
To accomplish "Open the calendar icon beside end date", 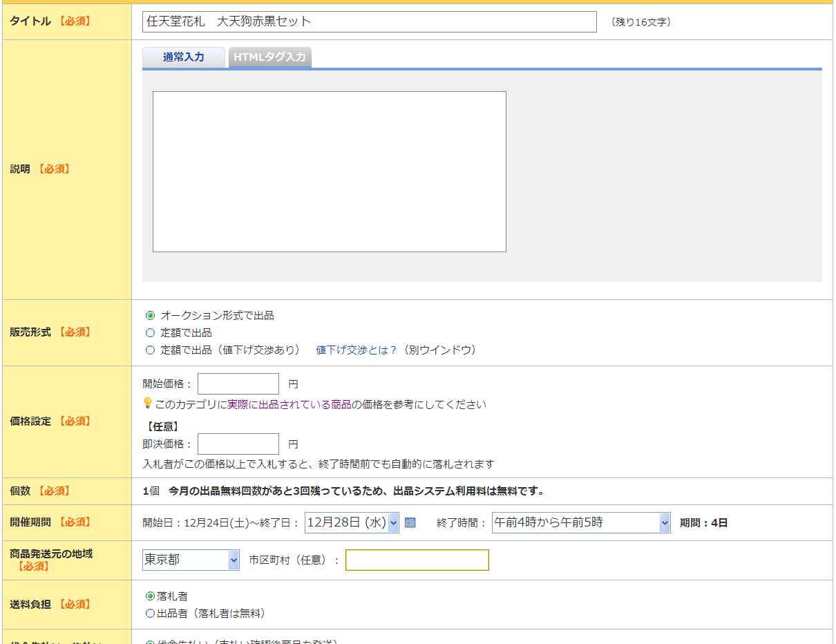I will coord(410,522).
